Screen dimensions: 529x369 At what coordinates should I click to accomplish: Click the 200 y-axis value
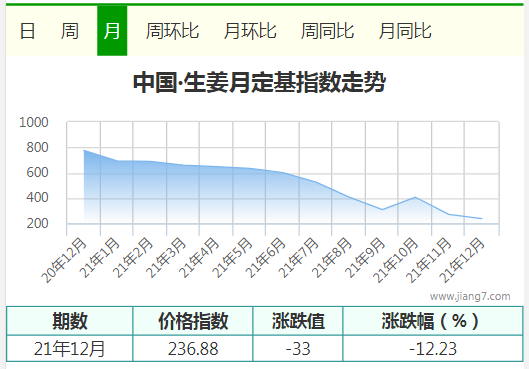pyautogui.click(x=37, y=223)
